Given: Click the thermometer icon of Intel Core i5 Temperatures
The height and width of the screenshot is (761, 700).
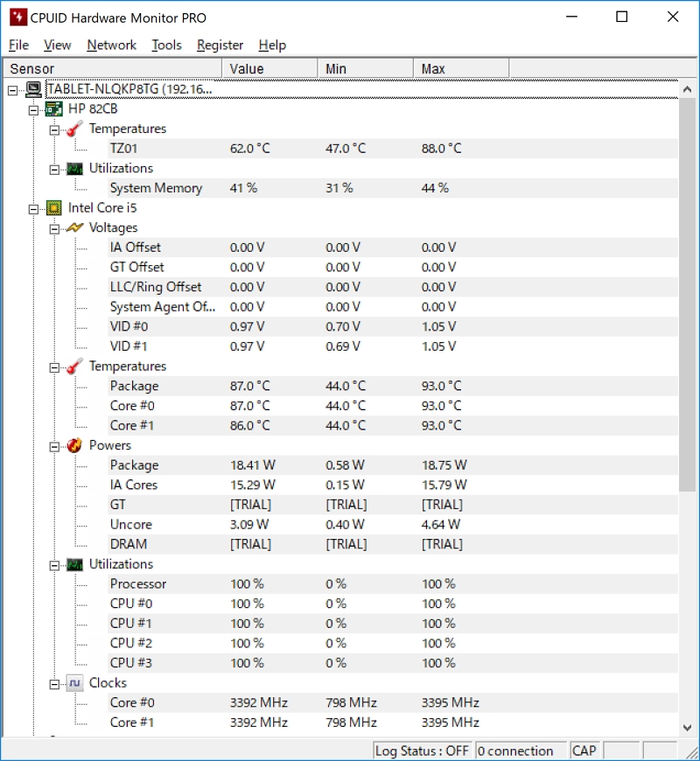Looking at the screenshot, I should point(74,366).
